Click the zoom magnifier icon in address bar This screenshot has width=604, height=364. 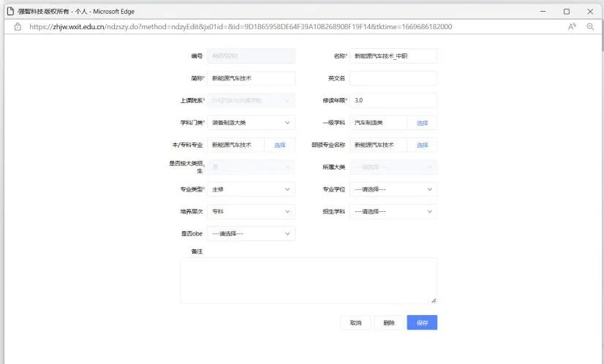point(589,26)
